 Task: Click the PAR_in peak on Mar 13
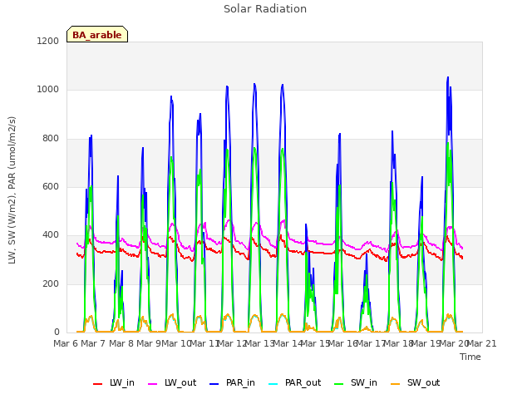click(254, 84)
